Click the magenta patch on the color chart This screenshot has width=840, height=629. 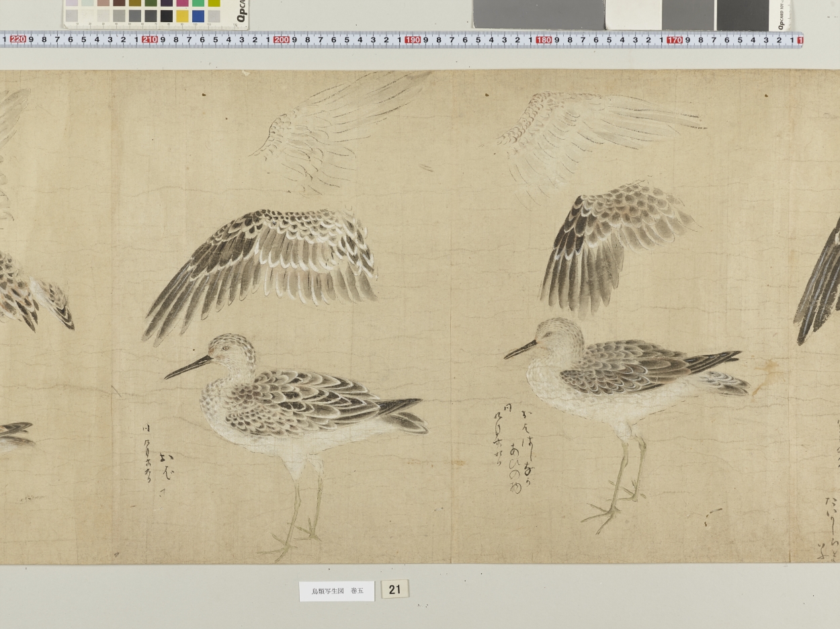click(182, 3)
